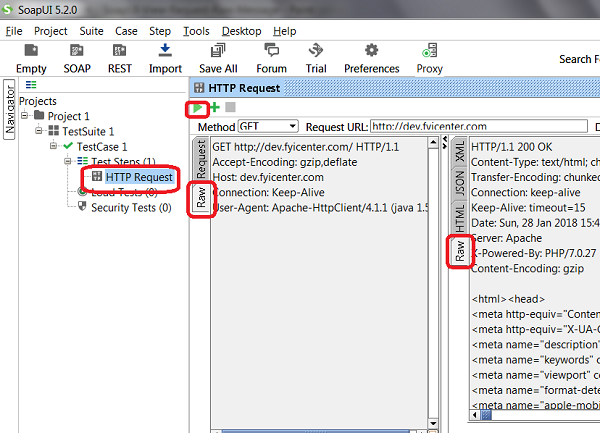Click the 'Server: Apache' response header
Image resolution: width=600 pixels, height=433 pixels.
click(507, 238)
